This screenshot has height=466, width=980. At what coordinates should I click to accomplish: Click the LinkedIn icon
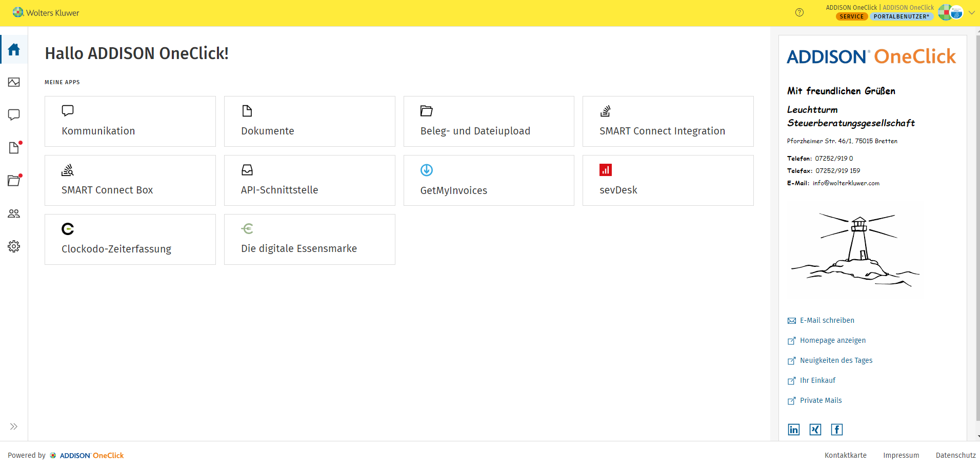click(794, 430)
